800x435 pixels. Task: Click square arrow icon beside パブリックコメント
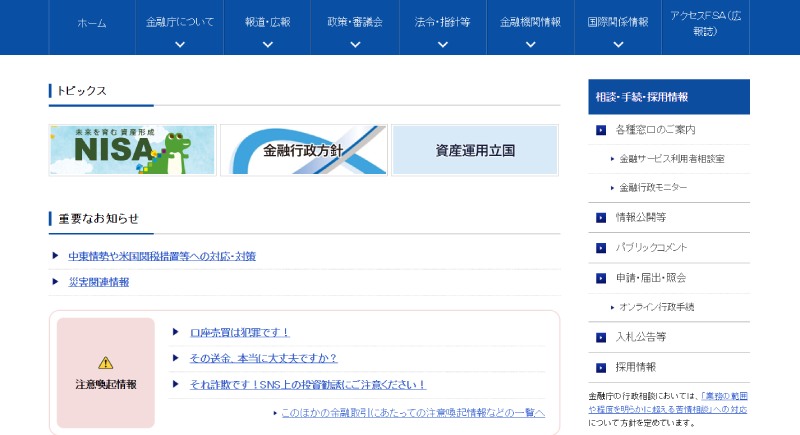(601, 248)
